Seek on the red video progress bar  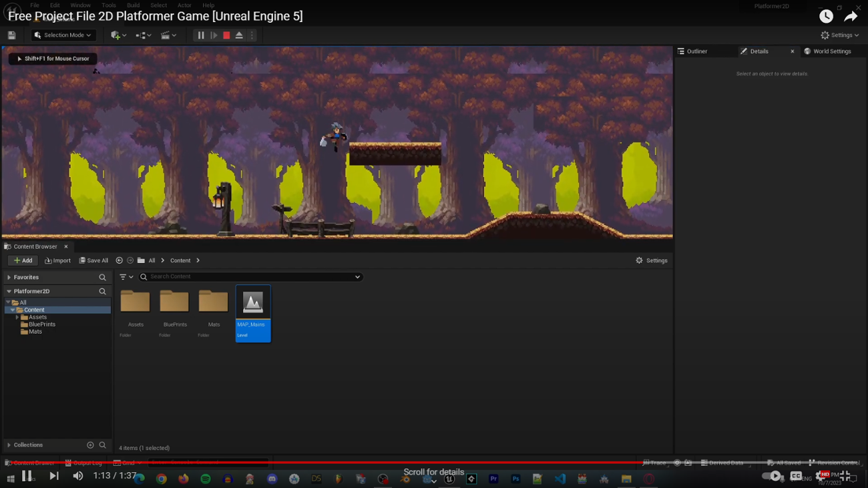point(434,462)
